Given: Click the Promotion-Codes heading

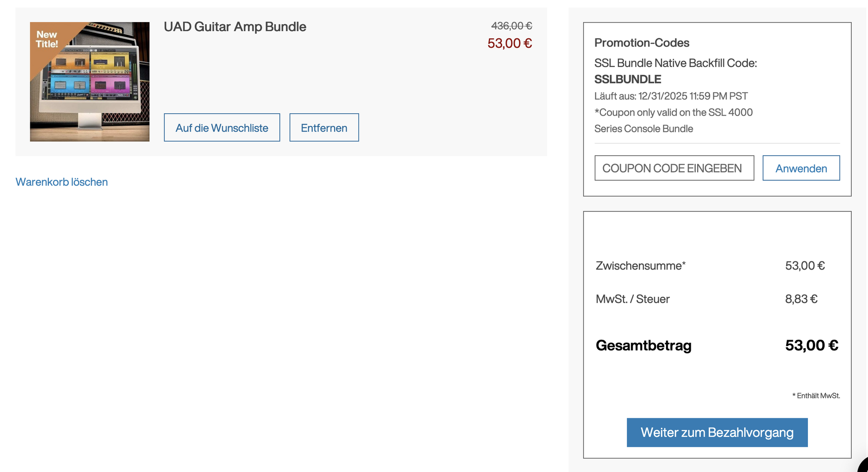Looking at the screenshot, I should [642, 43].
